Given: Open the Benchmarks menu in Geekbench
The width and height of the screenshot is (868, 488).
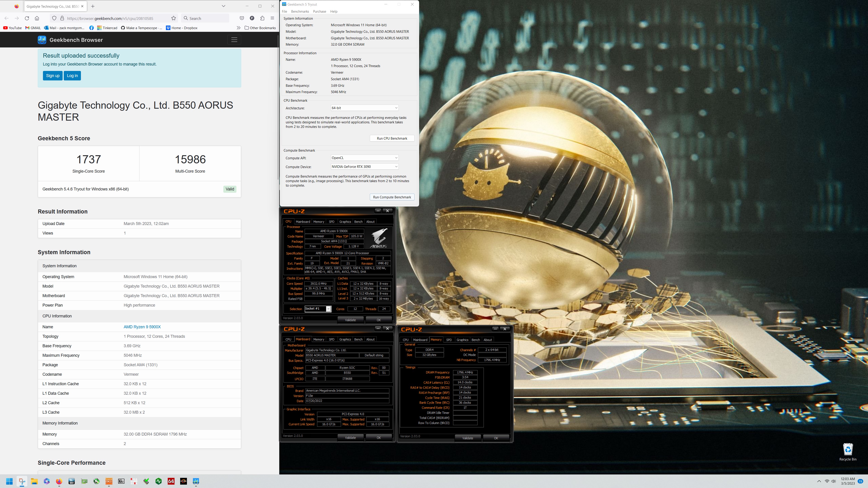Looking at the screenshot, I should [x=300, y=12].
